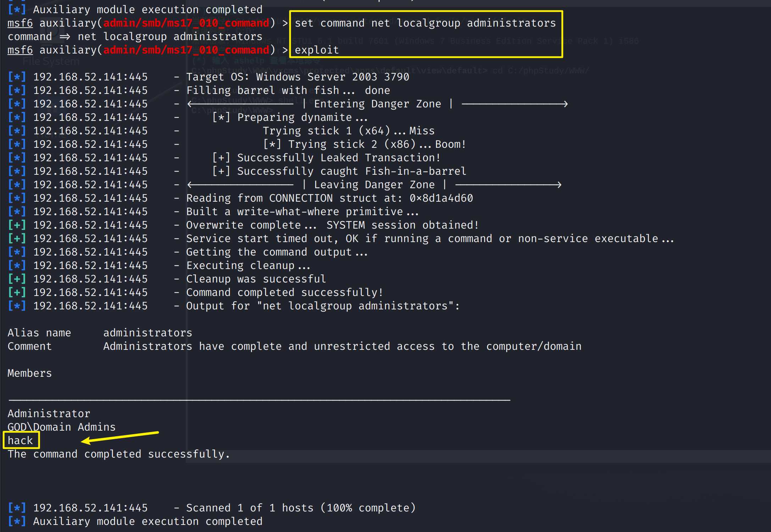
Task: Click the 'Members' heading
Action: coord(30,373)
